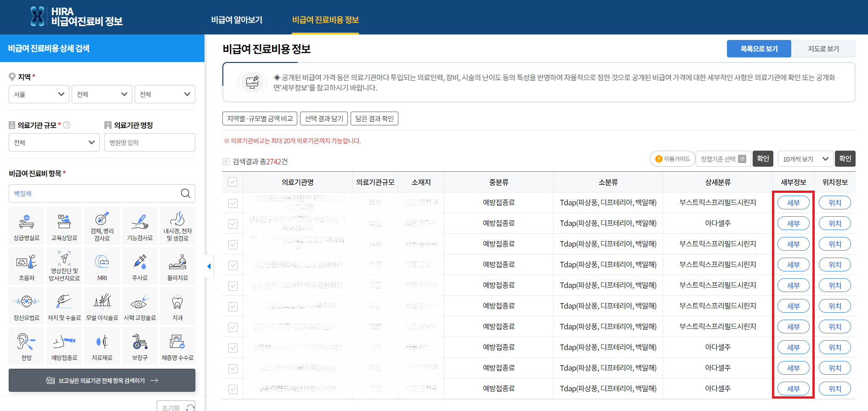This screenshot has width=868, height=411.
Task: Click the search magnifier in 백일해 field
Action: tap(186, 193)
